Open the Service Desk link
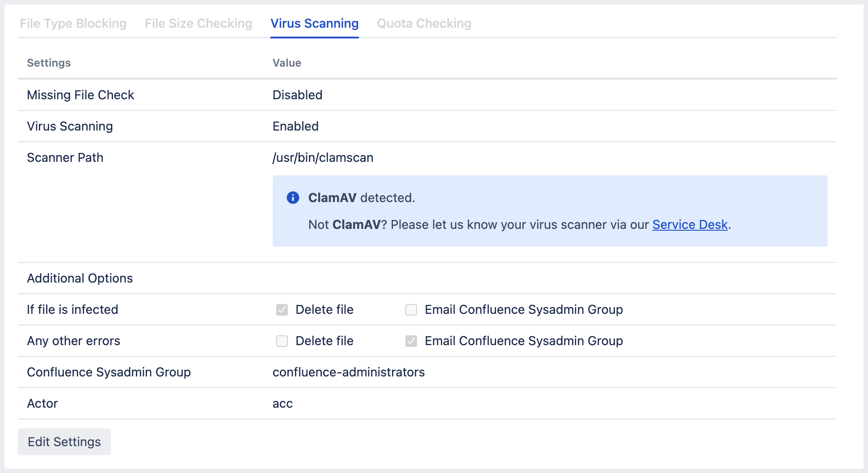 point(690,224)
